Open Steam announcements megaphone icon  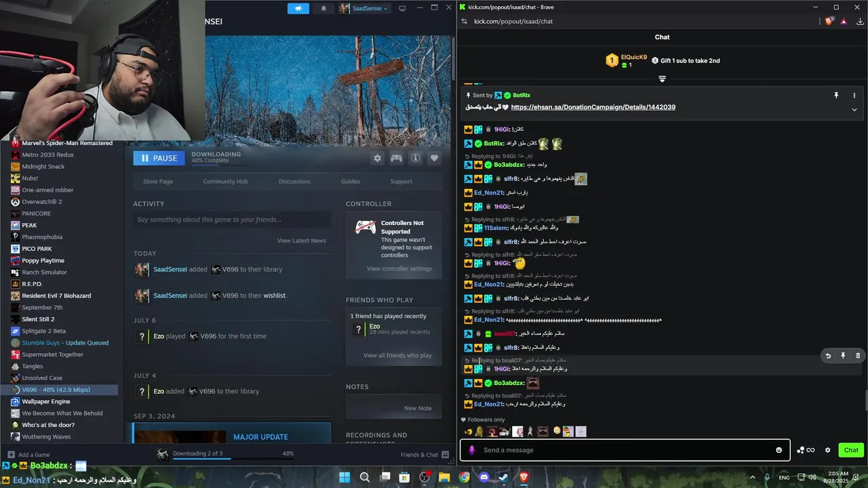point(298,8)
